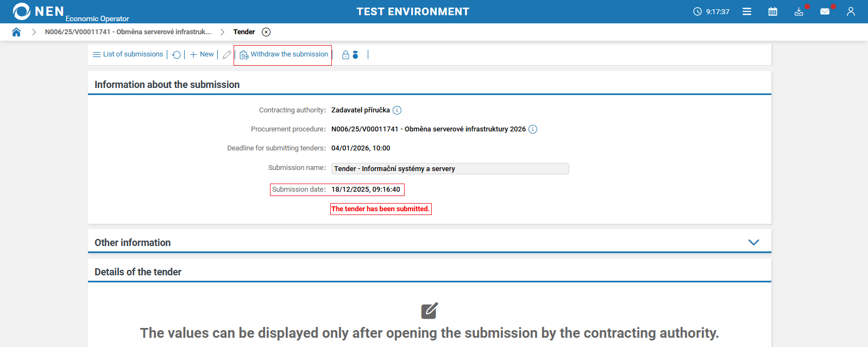Close the Tender breadcrumb with X icon
Screen dimensions: 868x347
coord(266,32)
